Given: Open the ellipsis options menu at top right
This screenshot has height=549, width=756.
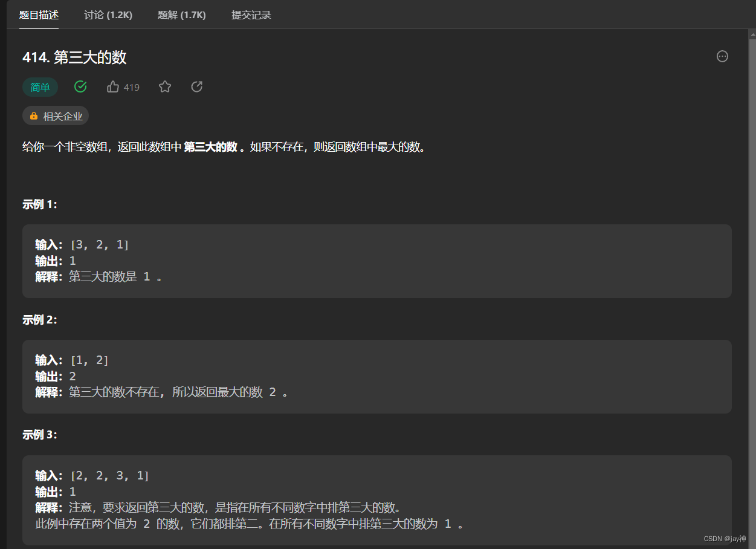Looking at the screenshot, I should point(722,56).
